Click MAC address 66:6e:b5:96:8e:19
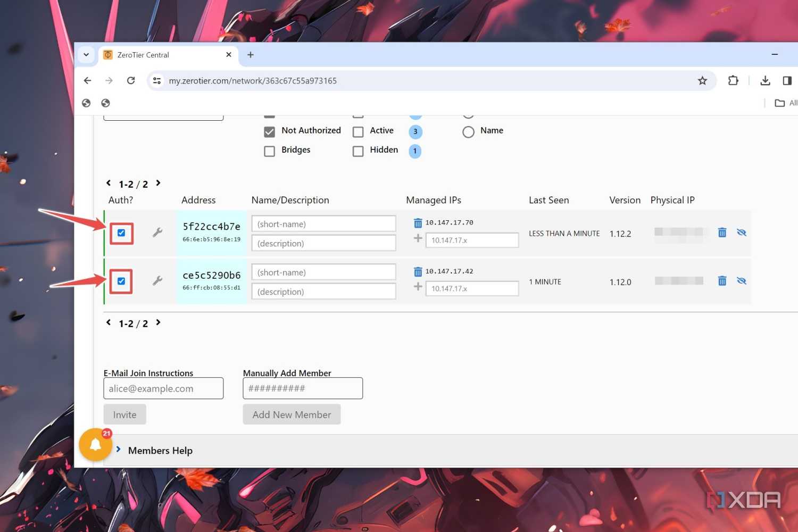The height and width of the screenshot is (532, 798). coord(211,239)
